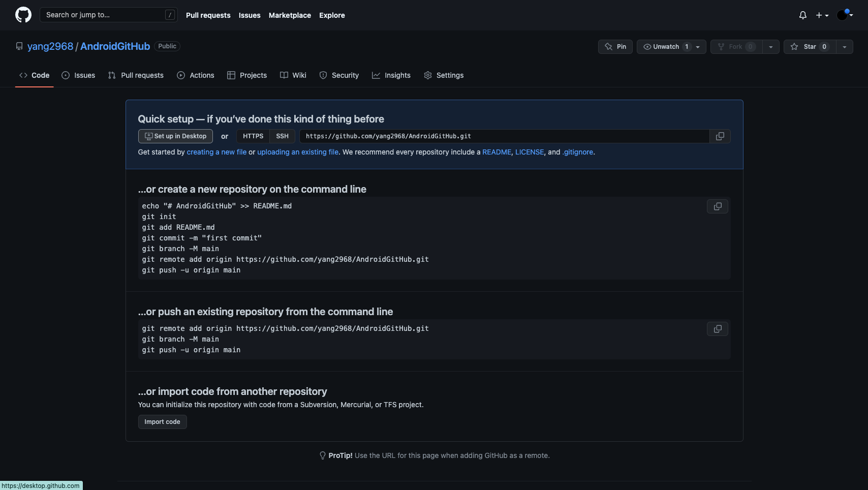This screenshot has width=868, height=490.
Task: Copy the repository URL with the clipboard icon
Action: pyautogui.click(x=720, y=136)
